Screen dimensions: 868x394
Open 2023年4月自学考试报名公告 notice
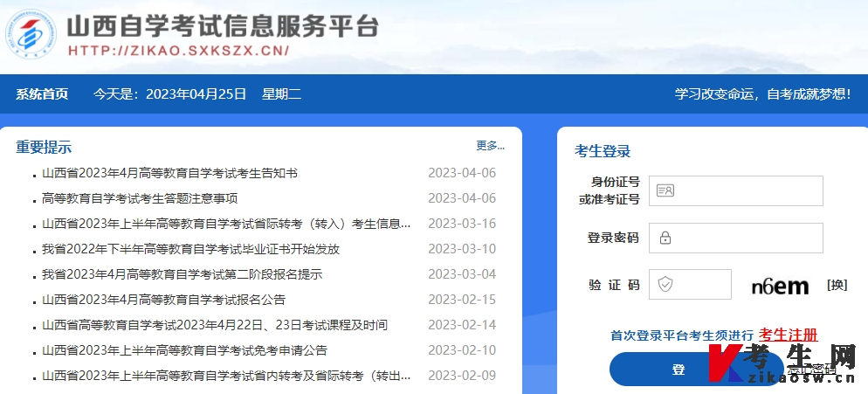point(163,300)
